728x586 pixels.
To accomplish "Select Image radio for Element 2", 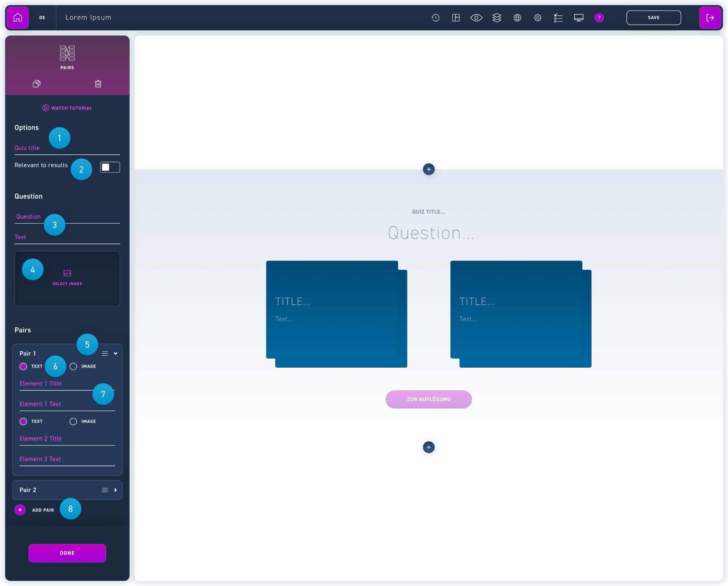I will (73, 421).
